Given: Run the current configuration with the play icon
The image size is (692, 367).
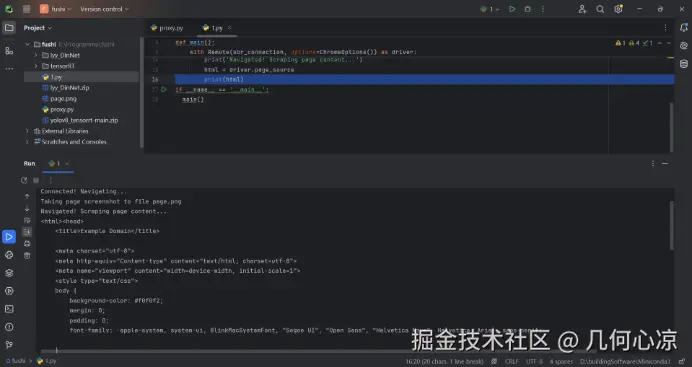Looking at the screenshot, I should [512, 9].
